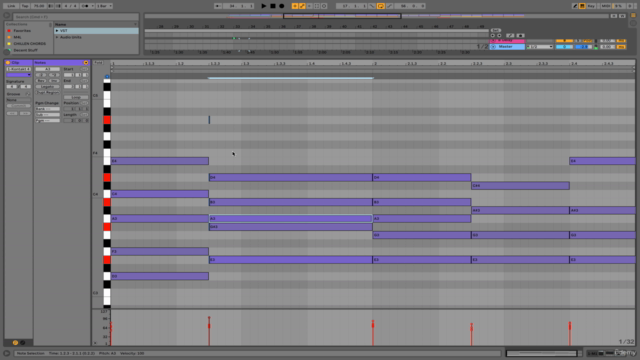
Task: Select highlighted A3 note
Action: tap(291, 218)
